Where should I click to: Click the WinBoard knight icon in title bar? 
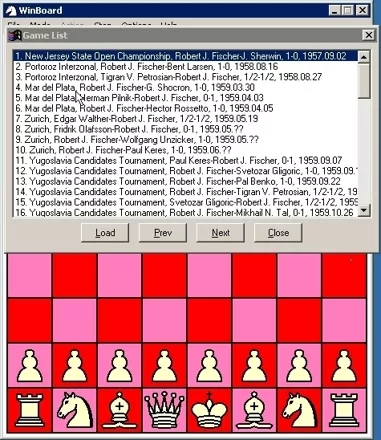pos(11,11)
